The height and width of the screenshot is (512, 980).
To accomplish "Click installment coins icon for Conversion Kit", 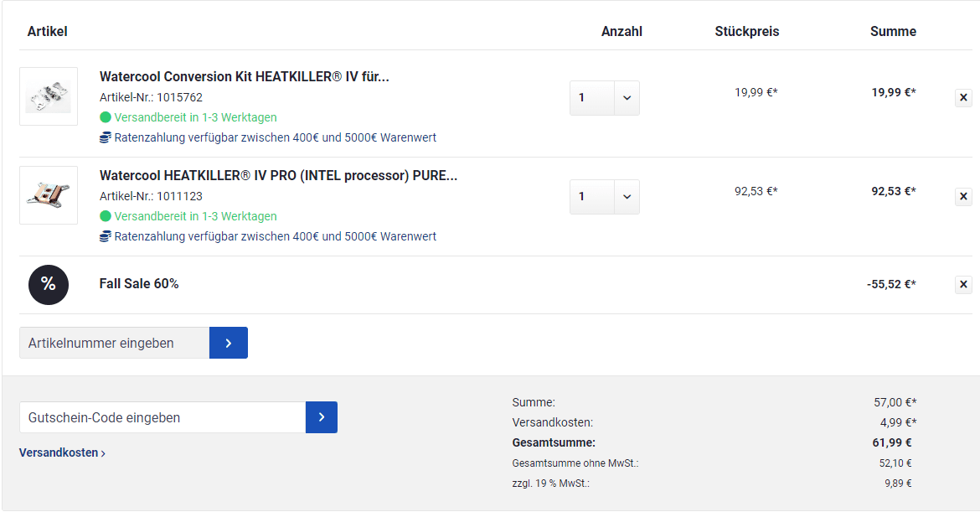I will 105,137.
